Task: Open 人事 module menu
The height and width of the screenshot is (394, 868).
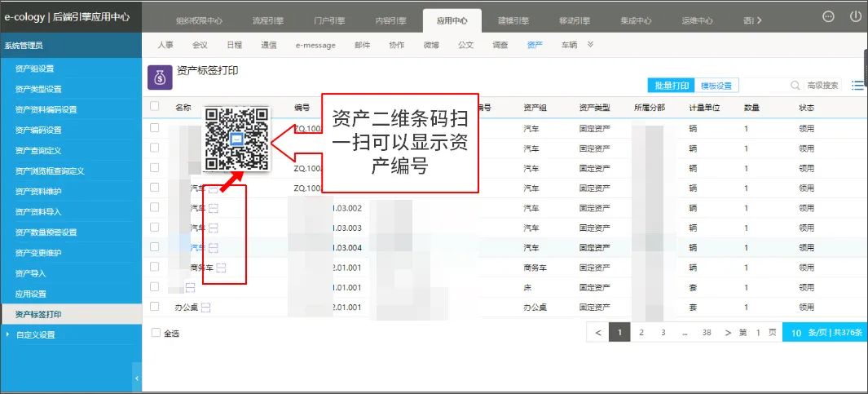Action: (165, 45)
